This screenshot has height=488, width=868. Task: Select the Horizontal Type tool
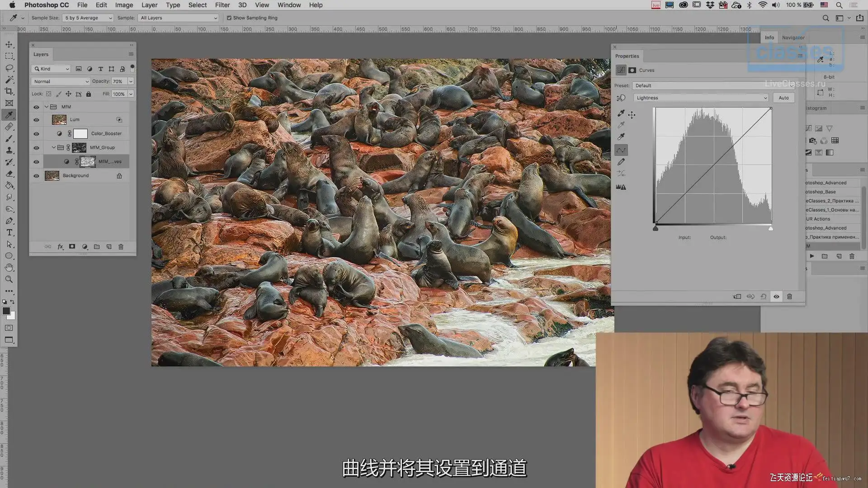9,232
